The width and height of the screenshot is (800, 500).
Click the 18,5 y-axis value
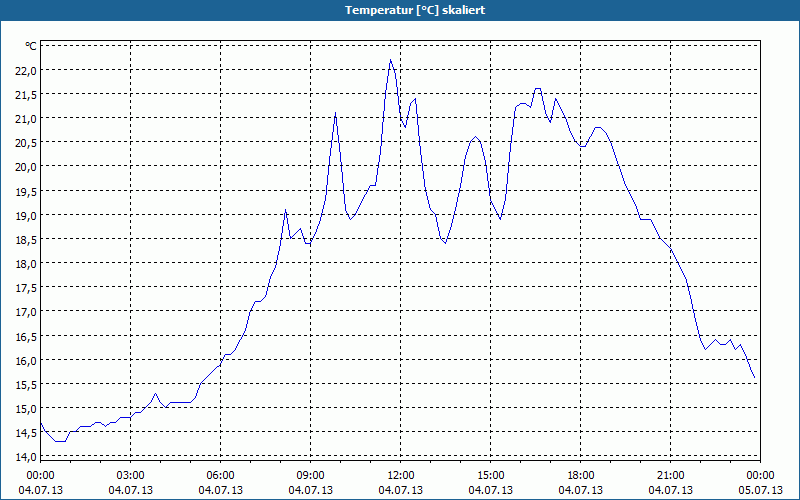(26, 239)
